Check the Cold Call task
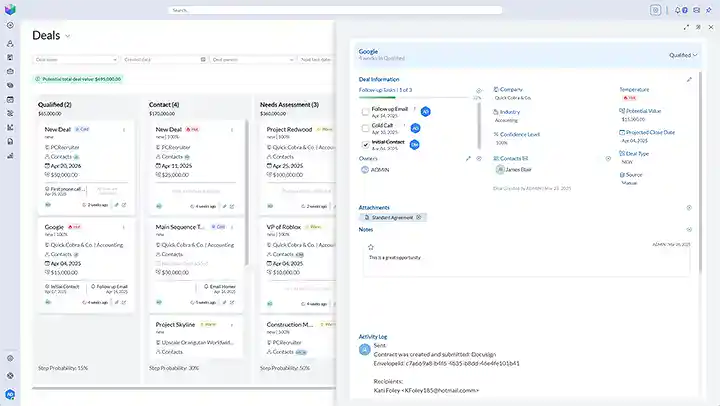 (366, 128)
